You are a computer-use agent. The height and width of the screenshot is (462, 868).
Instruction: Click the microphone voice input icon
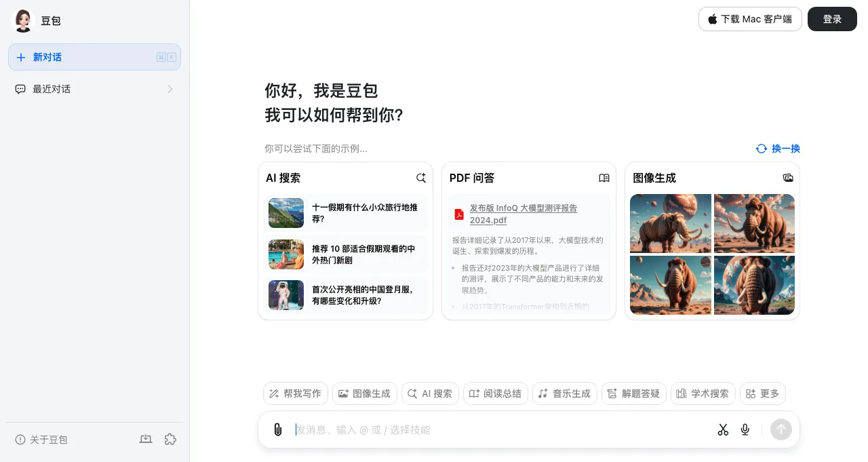(x=745, y=429)
